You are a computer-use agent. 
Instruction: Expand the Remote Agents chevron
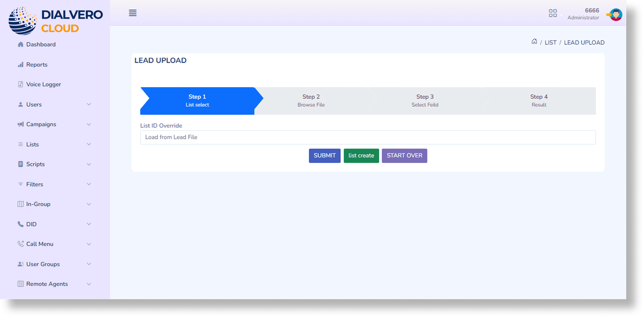pyautogui.click(x=89, y=284)
